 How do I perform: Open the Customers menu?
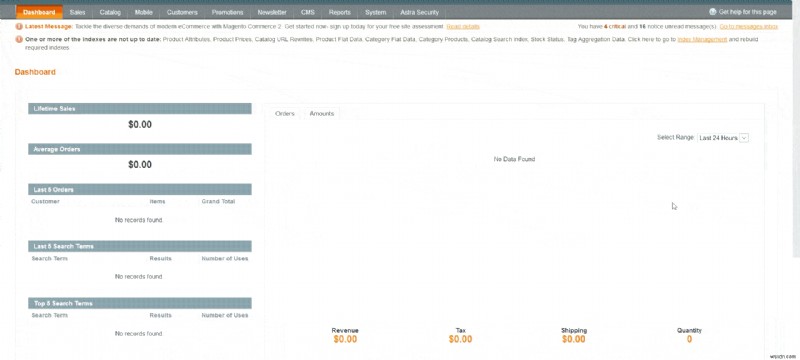point(182,12)
